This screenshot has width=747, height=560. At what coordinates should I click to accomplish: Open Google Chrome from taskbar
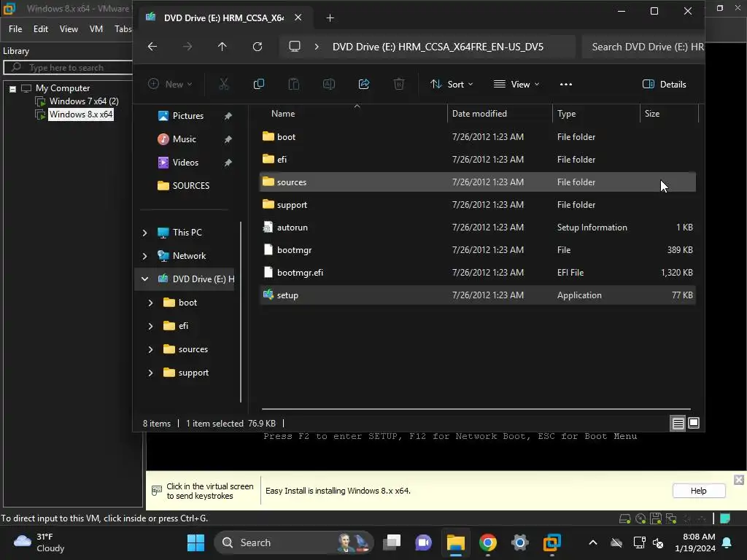pos(488,542)
